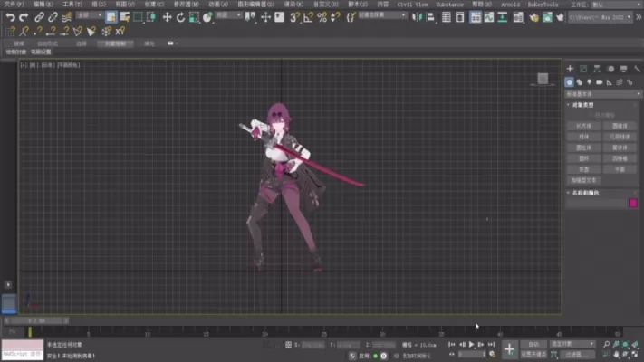
Task: Click the Mirror tool icon
Action: 417,17
